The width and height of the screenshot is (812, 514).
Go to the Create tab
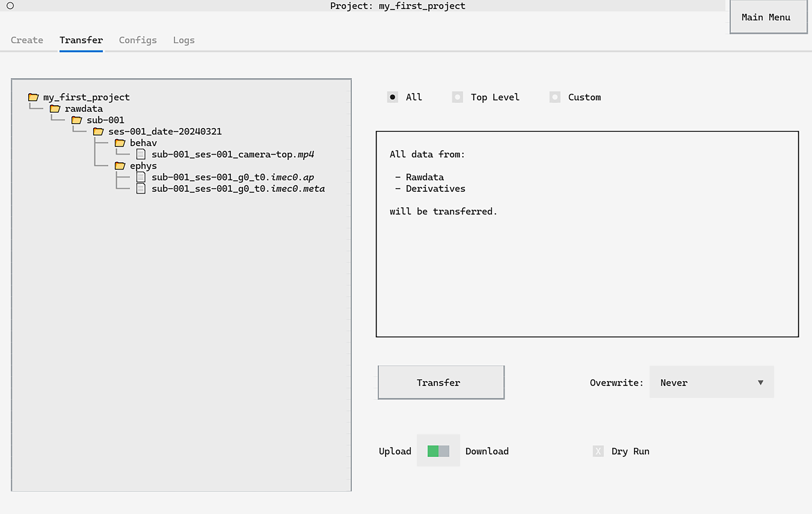[x=27, y=40]
